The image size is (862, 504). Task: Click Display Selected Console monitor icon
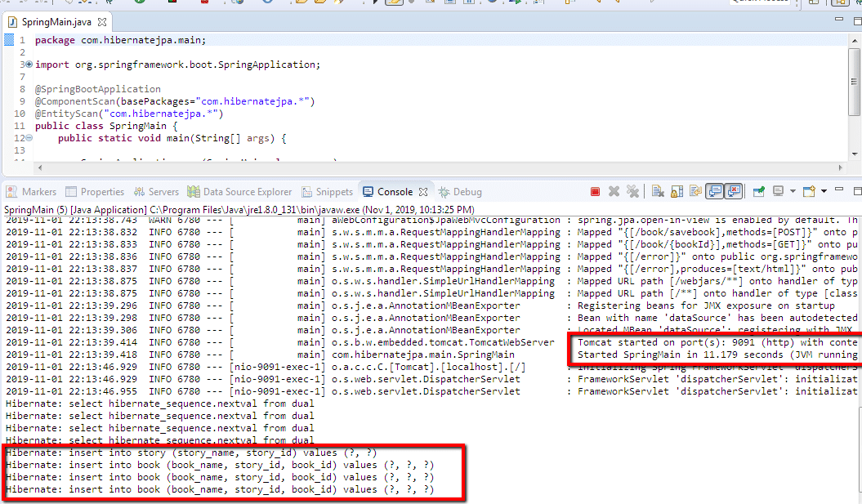pyautogui.click(x=779, y=192)
